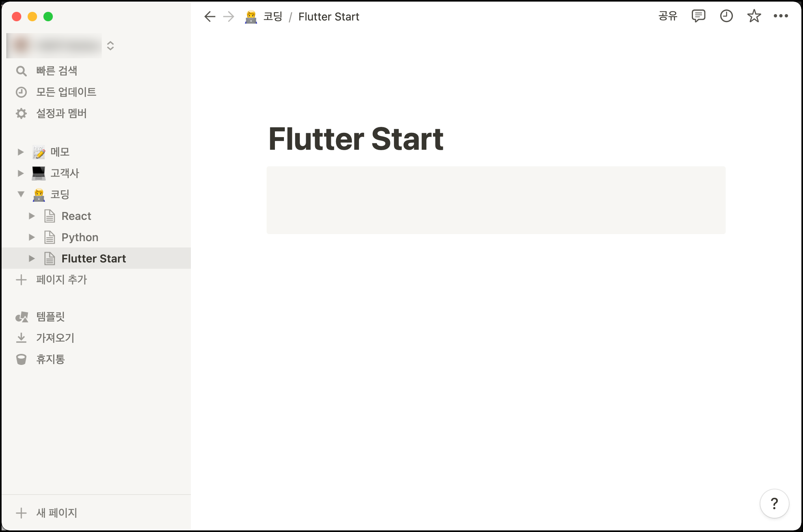Expand the 메모 page toggle

pos(21,152)
